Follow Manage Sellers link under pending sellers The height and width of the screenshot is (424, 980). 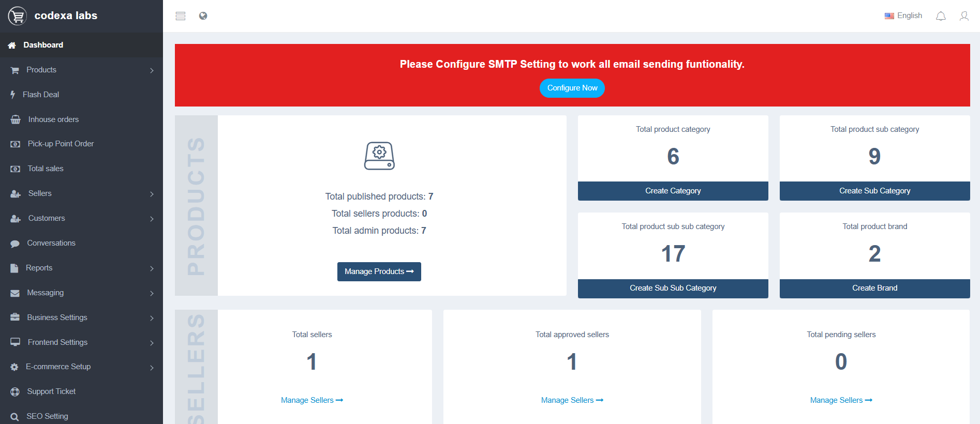tap(841, 400)
